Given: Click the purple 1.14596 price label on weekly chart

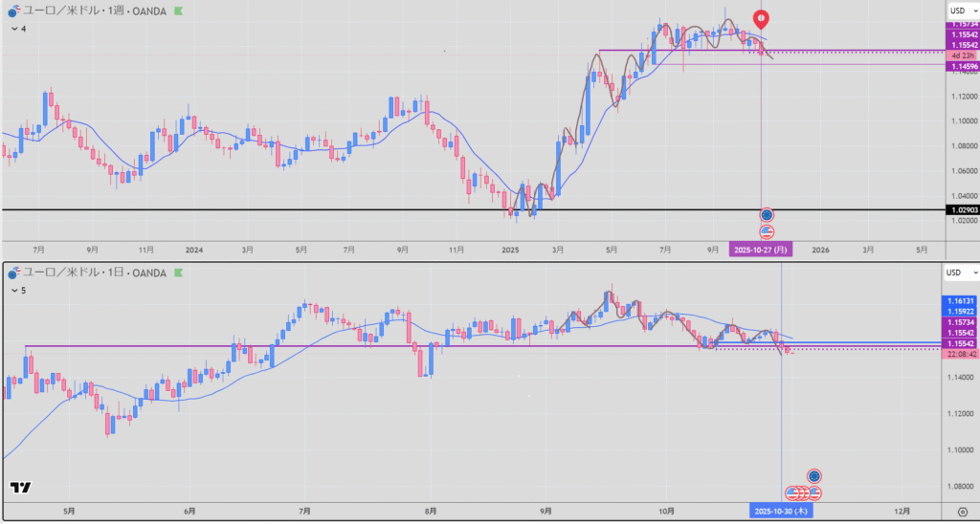Looking at the screenshot, I should click(x=960, y=66).
